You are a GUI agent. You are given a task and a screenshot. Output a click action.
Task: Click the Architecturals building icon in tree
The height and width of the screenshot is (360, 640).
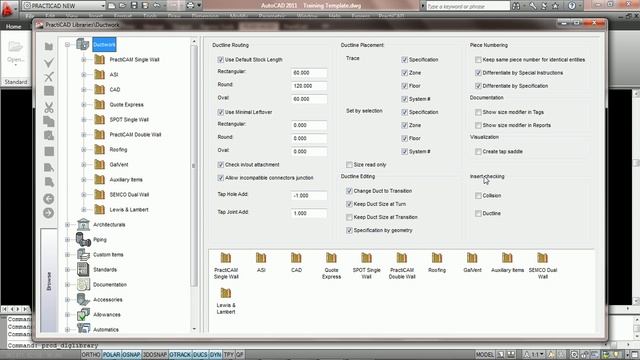tap(83, 224)
